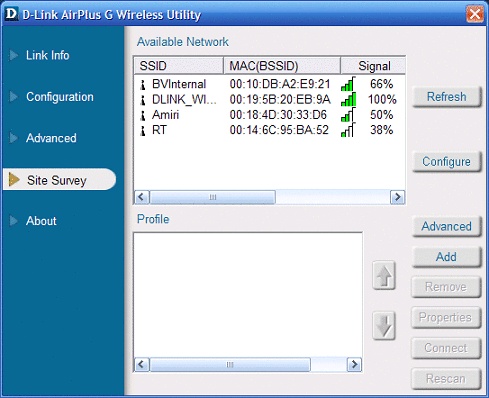
Task: Click the Profile list horizontal scrollbar thumb
Action: [230, 364]
